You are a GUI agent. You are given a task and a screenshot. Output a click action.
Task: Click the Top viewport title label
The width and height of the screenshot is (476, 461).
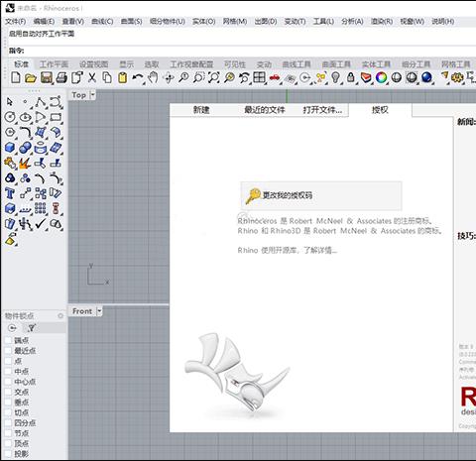point(78,95)
